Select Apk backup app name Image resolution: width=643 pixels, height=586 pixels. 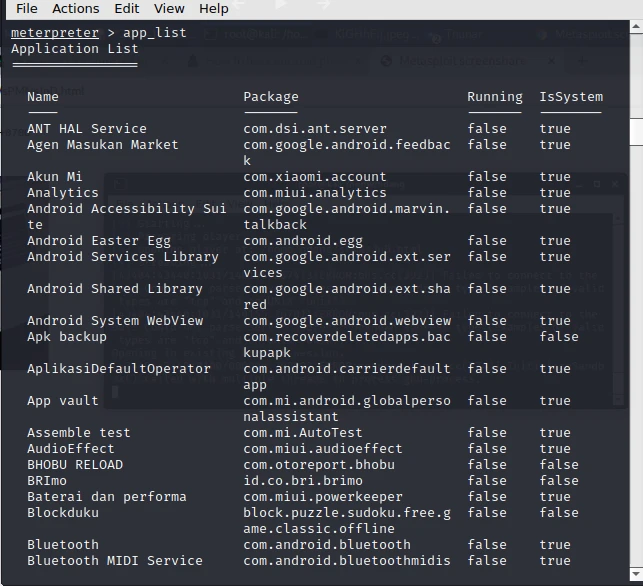(x=67, y=337)
